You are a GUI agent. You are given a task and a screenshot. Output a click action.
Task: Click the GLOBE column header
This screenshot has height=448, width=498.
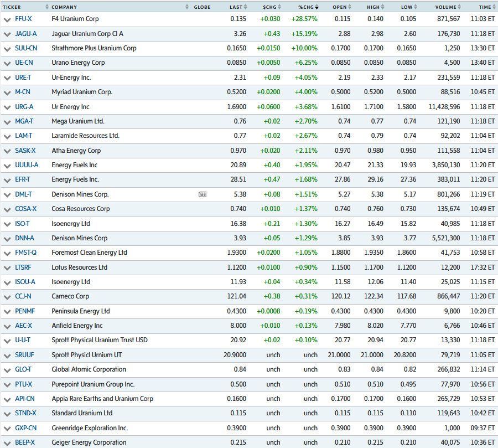(202, 7)
